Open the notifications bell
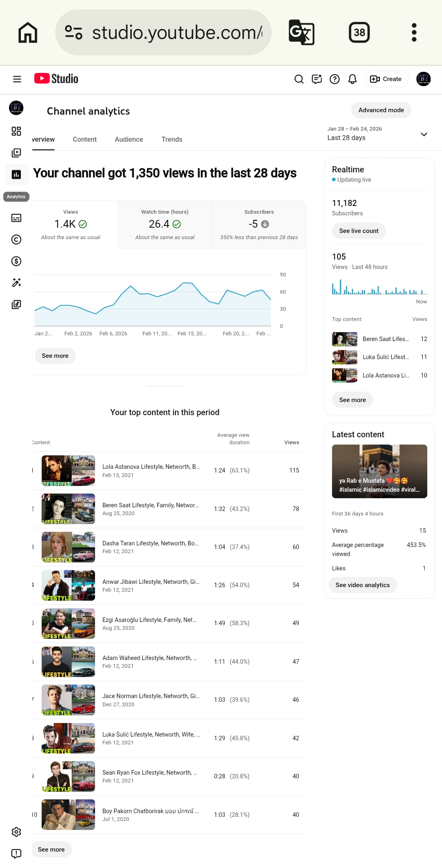This screenshot has width=442, height=868. [352, 79]
